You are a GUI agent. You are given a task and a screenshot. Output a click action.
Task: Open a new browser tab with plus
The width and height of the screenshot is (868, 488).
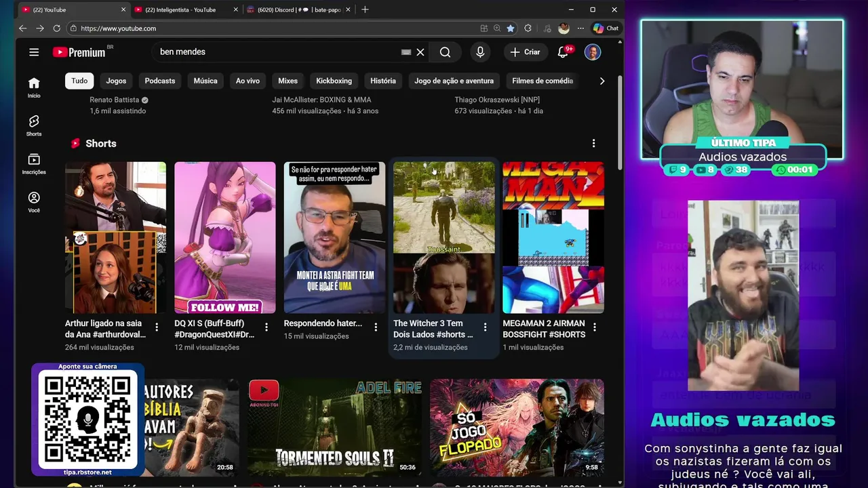click(365, 9)
